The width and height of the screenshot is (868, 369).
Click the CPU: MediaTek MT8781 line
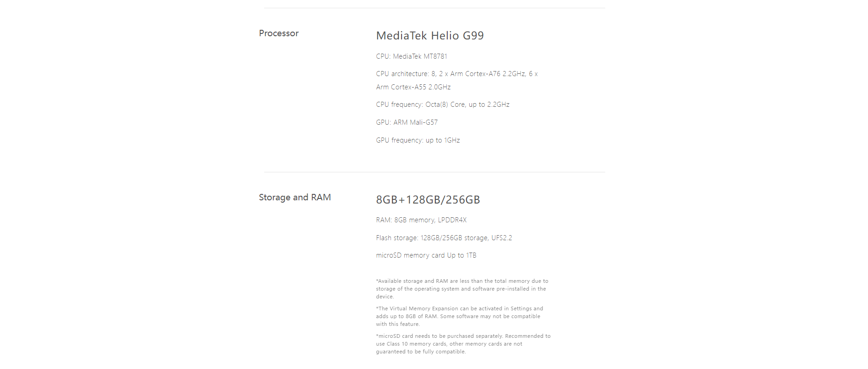[412, 56]
